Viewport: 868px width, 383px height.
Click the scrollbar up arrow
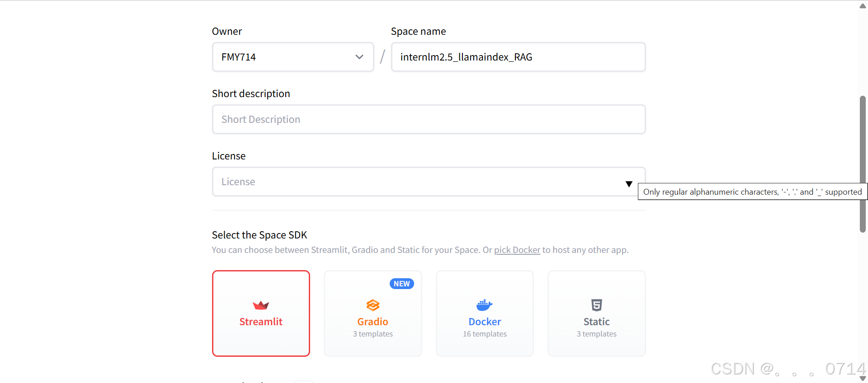(863, 6)
